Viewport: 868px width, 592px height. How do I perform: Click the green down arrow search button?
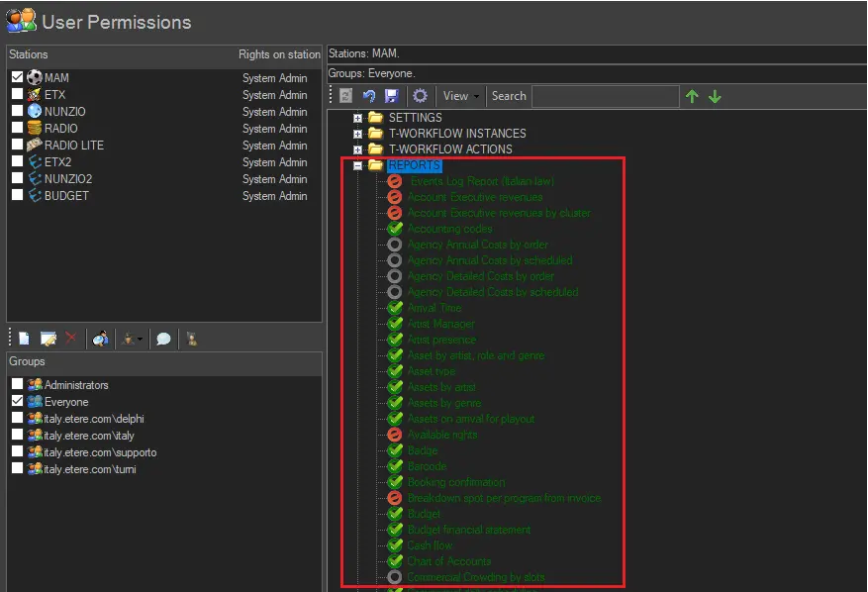715,96
